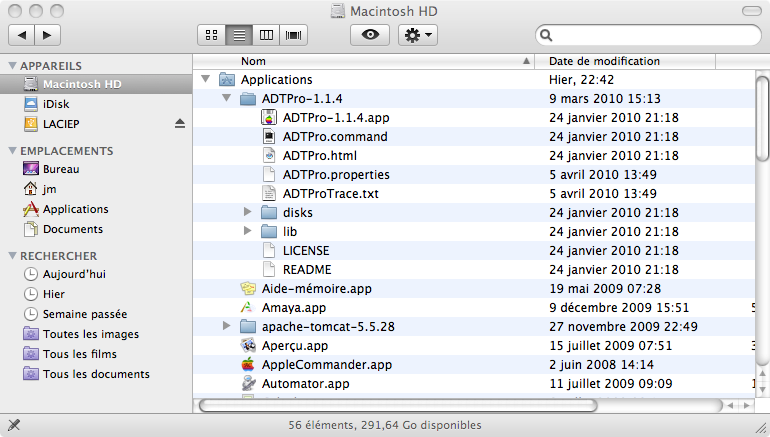Select the README file icon
Screen dimensions: 770x437
(x=269, y=270)
